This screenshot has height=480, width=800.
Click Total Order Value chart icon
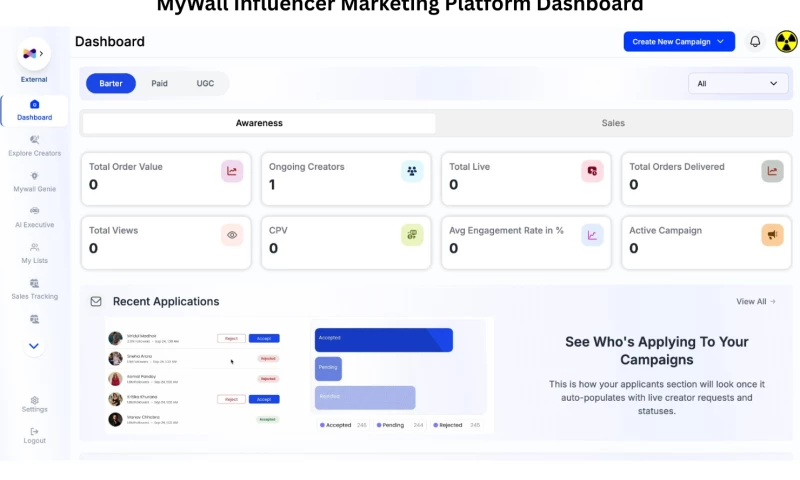232,171
